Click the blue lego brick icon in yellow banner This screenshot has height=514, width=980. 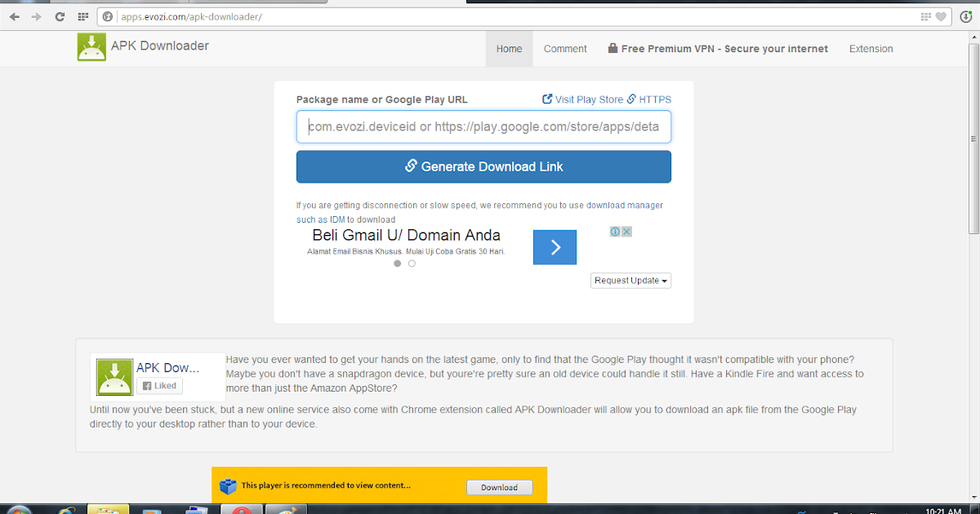tap(228, 486)
